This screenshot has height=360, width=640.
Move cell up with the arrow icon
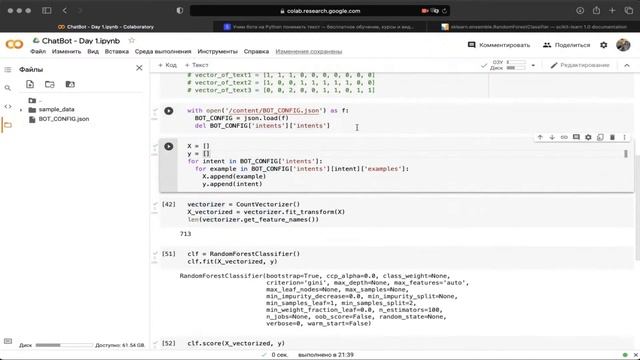click(540, 137)
